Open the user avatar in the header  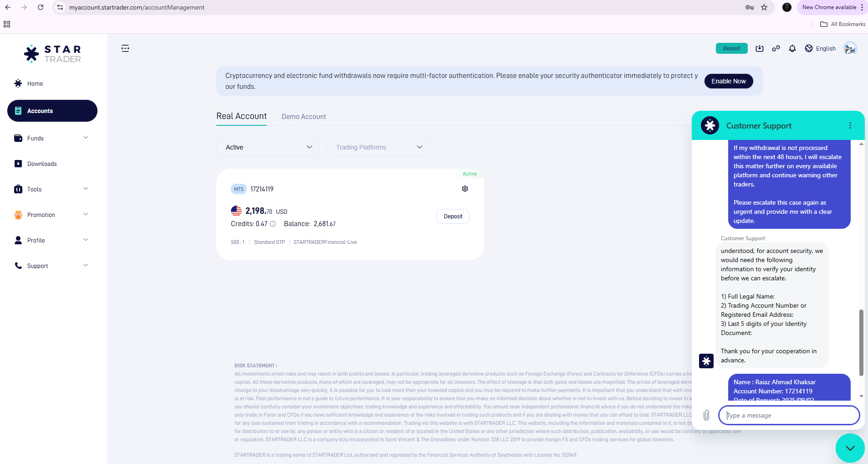[x=850, y=48]
